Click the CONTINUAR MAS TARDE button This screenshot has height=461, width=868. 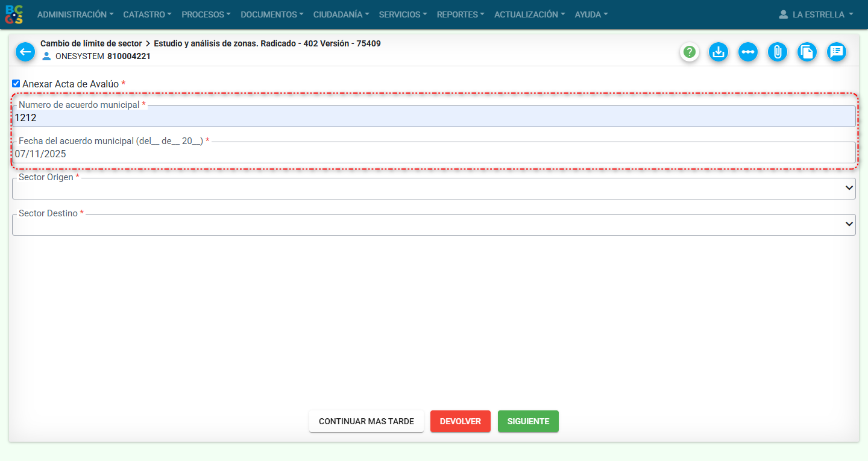[366, 421]
